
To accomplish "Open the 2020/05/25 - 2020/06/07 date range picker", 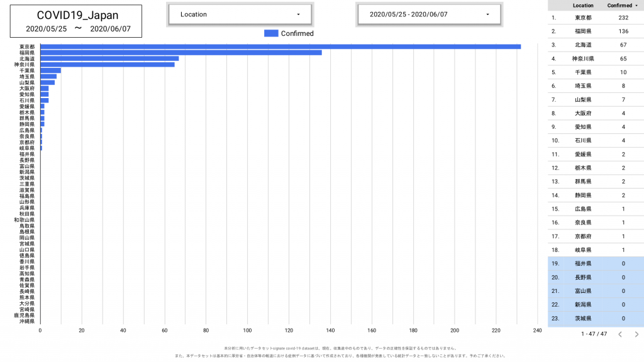I will [x=429, y=14].
